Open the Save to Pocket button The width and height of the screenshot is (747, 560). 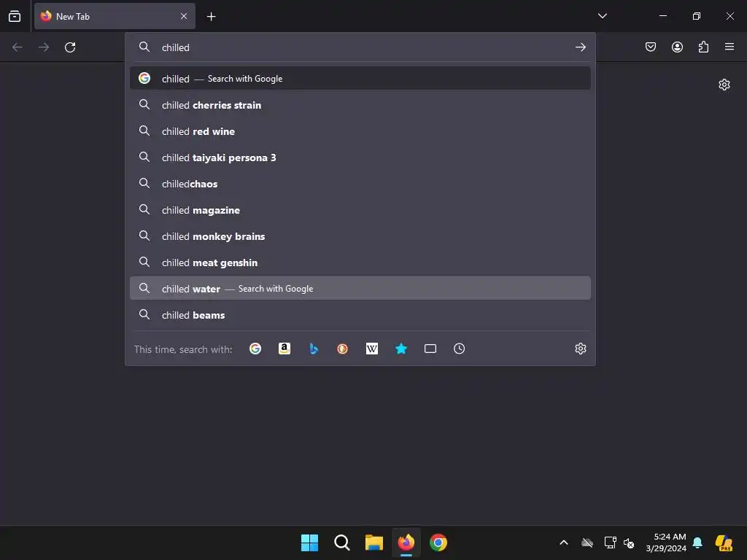point(650,47)
